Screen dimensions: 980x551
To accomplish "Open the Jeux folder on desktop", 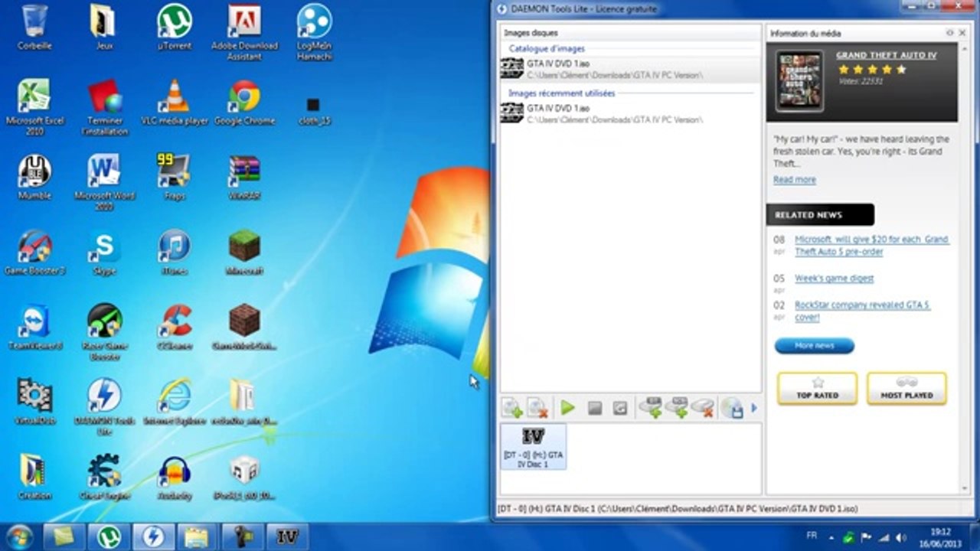I will tap(104, 27).
